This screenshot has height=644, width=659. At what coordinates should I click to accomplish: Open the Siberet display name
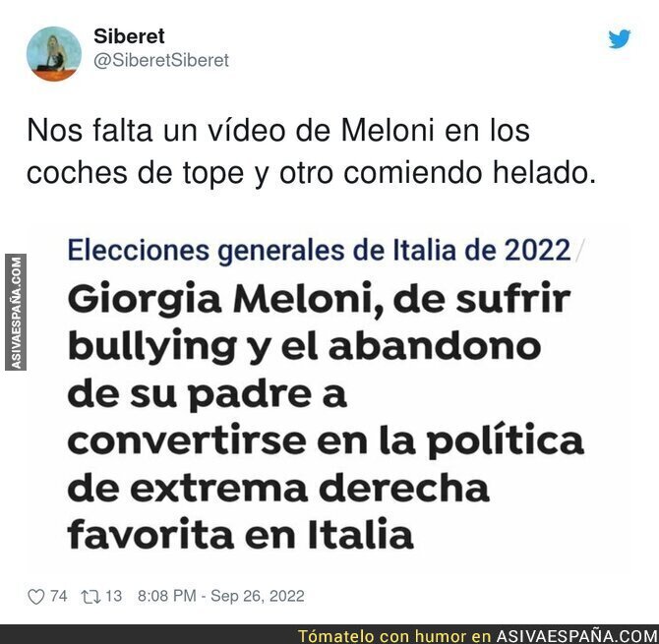tap(129, 36)
